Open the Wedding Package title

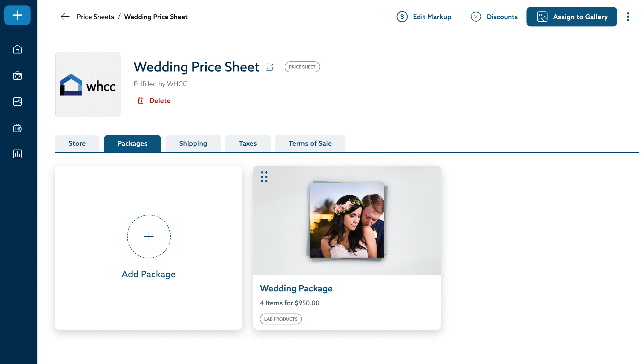pos(296,288)
